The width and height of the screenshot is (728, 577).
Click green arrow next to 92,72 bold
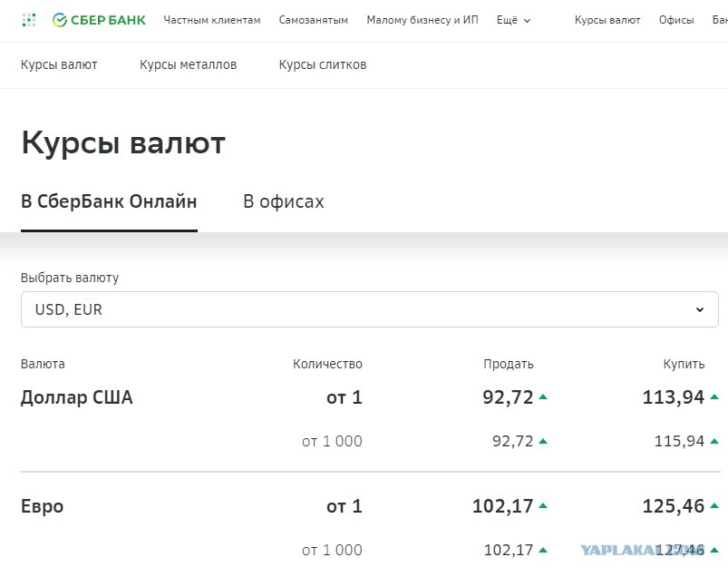coord(543,396)
